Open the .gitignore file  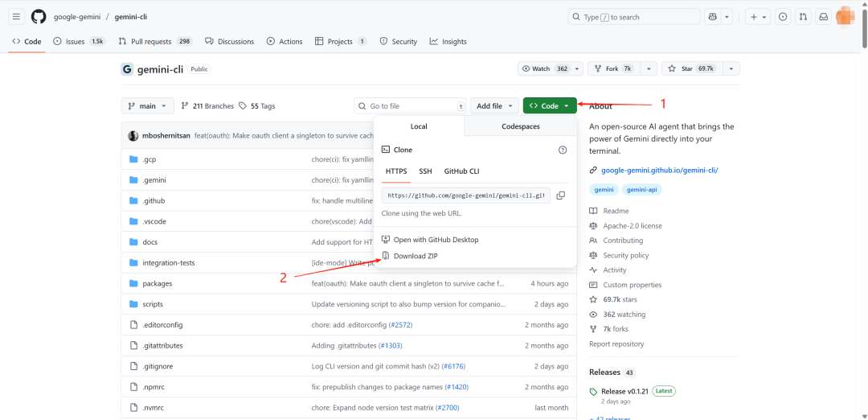[158, 366]
